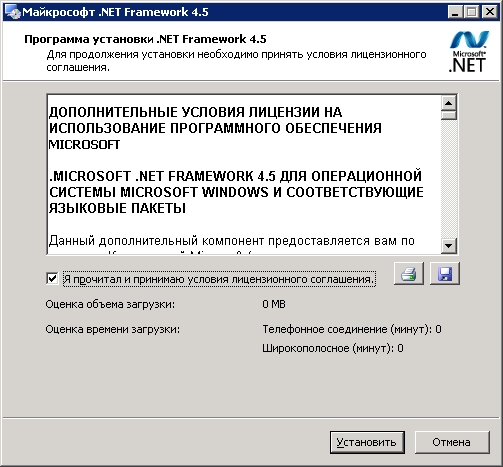Click the Установить button
The height and width of the screenshot is (467, 503).
367,442
